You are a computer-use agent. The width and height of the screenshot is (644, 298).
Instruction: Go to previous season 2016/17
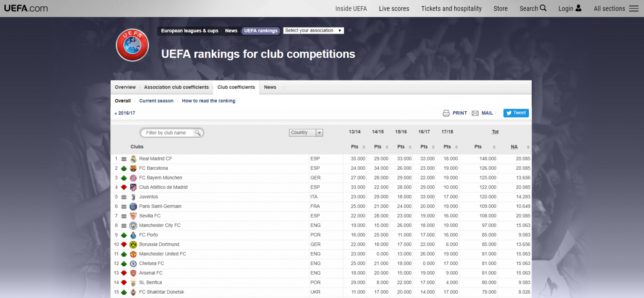click(x=125, y=113)
